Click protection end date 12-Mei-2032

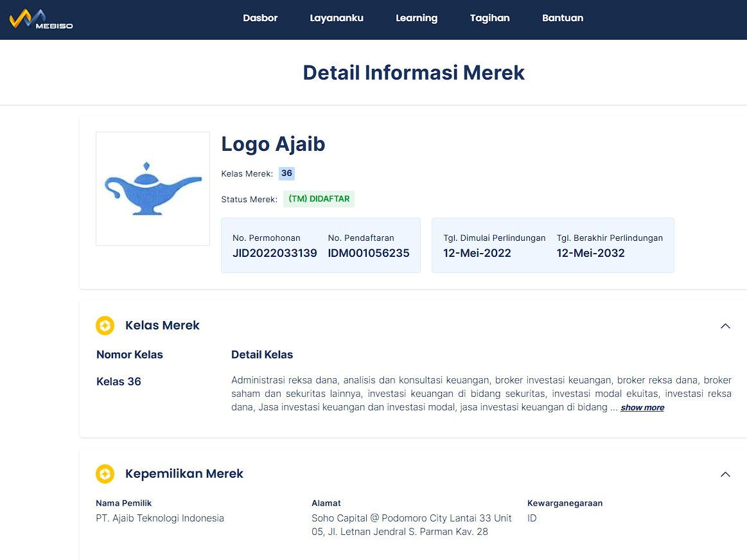coord(591,253)
